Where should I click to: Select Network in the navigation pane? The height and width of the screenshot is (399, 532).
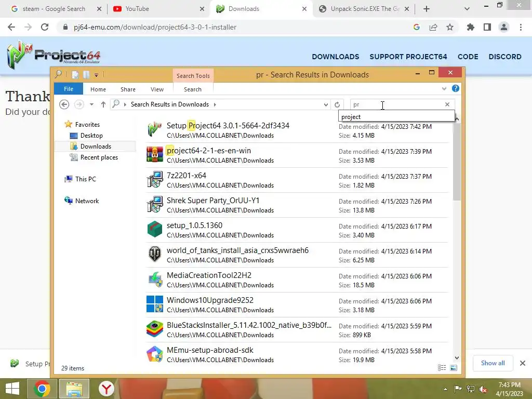click(x=87, y=201)
